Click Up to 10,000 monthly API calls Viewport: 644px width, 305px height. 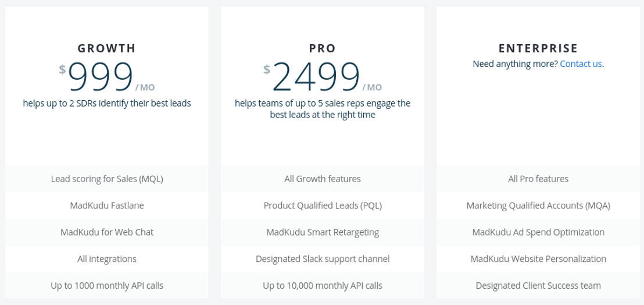(x=323, y=286)
